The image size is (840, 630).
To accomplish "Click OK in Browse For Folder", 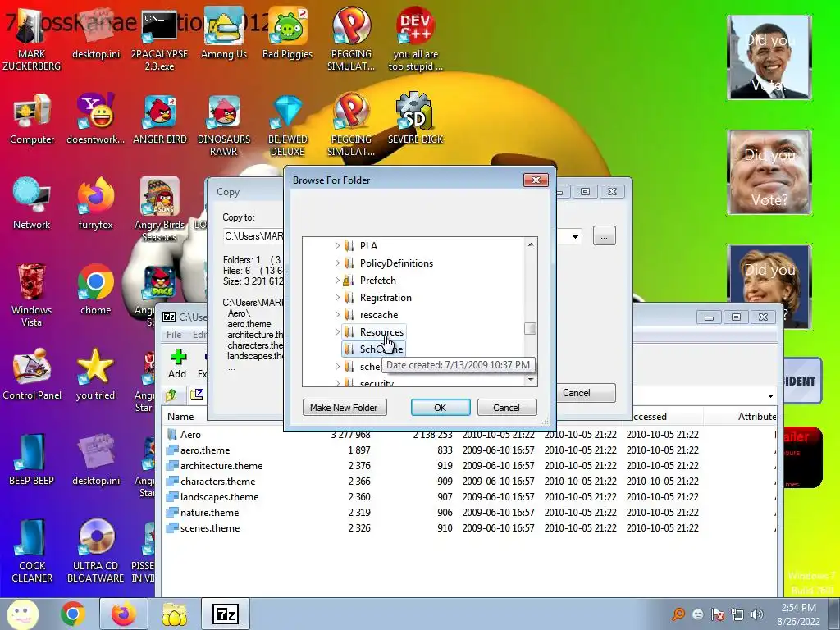I will pyautogui.click(x=441, y=408).
